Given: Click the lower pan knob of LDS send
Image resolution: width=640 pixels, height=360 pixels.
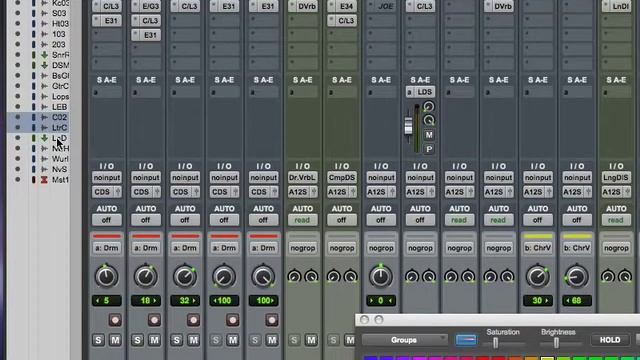Looking at the screenshot, I should coord(429,120).
